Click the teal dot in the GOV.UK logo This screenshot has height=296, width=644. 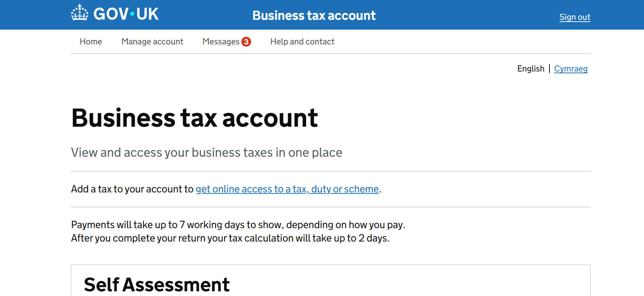point(132,14)
